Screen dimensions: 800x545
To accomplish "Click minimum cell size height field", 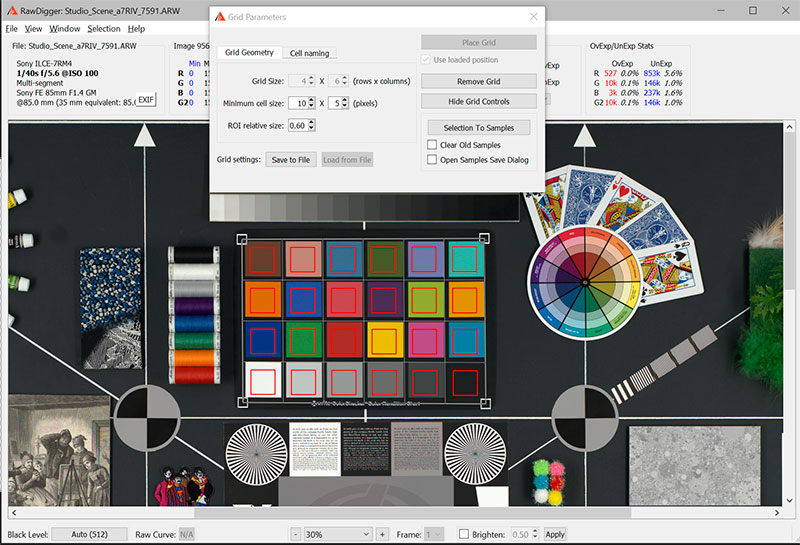I will pos(335,103).
